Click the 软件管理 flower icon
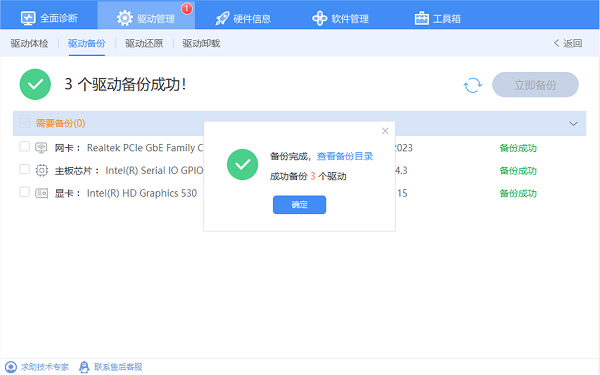Viewport: 600px width, 375px height. 319,18
